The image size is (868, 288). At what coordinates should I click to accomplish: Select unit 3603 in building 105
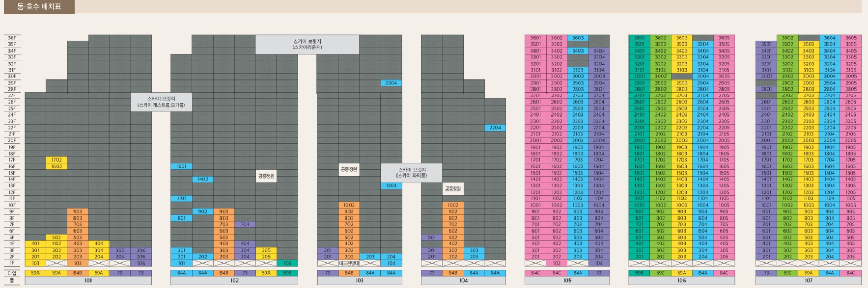pyautogui.click(x=578, y=38)
